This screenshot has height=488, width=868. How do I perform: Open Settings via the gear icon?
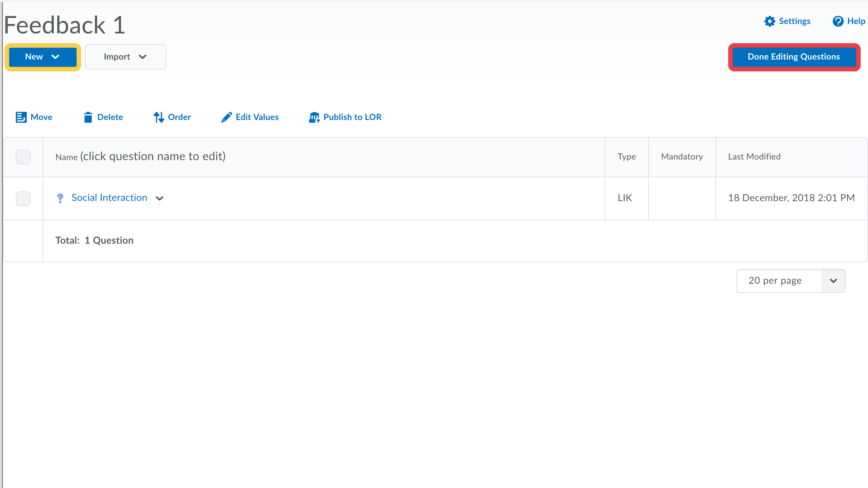pyautogui.click(x=770, y=21)
